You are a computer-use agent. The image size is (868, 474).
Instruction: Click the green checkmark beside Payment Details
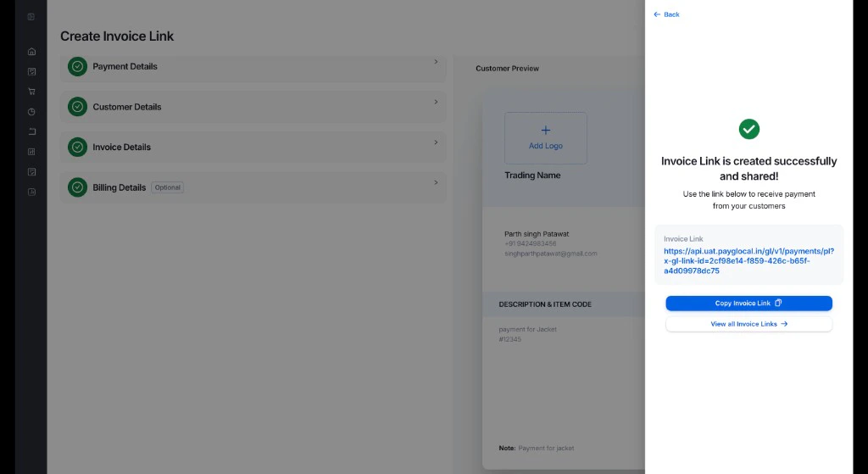pos(77,66)
